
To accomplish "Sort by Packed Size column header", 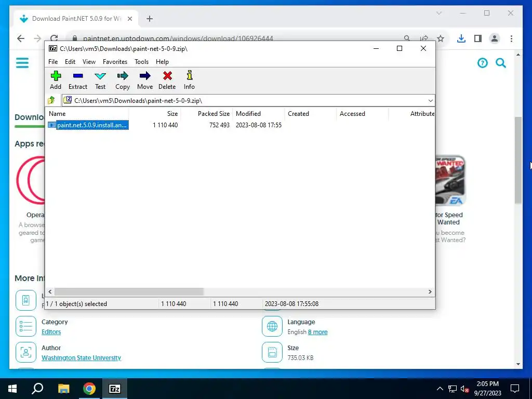I will tap(207, 114).
